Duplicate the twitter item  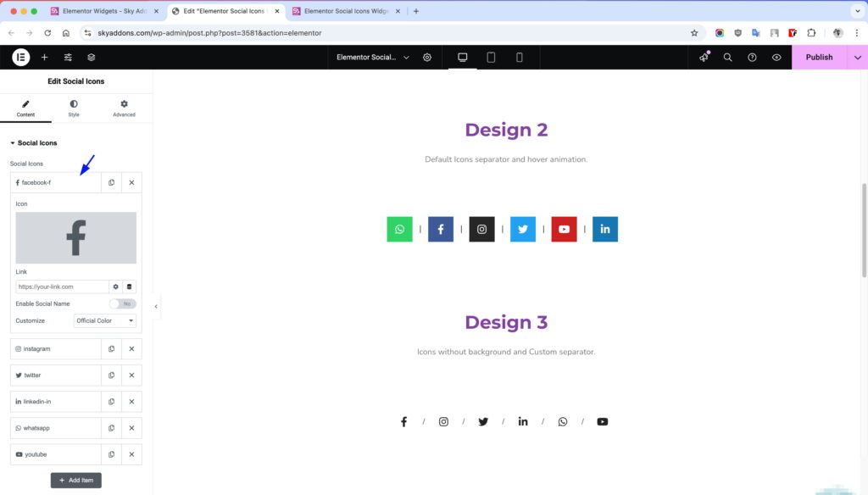tap(111, 375)
